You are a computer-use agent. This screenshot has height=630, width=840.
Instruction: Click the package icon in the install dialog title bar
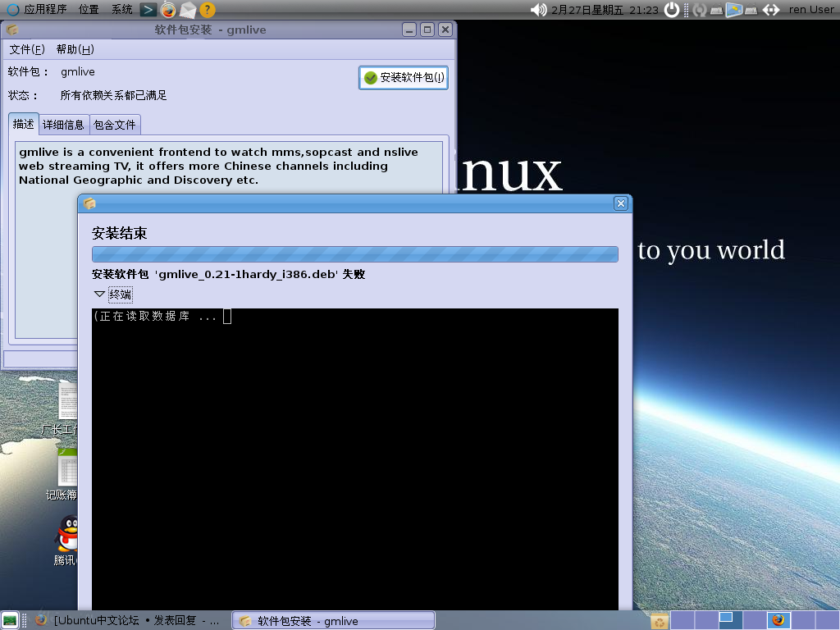(89, 203)
